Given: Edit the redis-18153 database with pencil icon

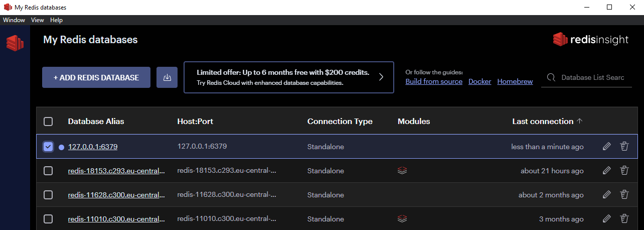Looking at the screenshot, I should [x=607, y=171].
